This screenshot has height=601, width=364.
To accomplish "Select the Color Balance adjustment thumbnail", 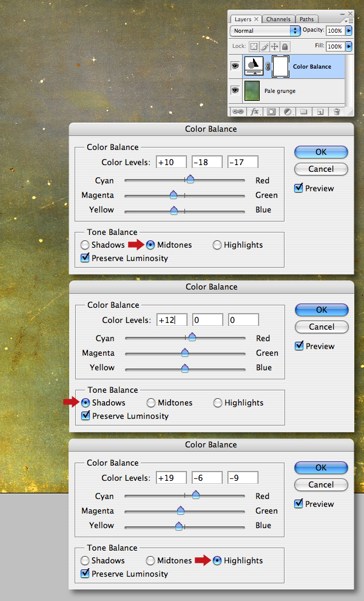I will pos(254,66).
